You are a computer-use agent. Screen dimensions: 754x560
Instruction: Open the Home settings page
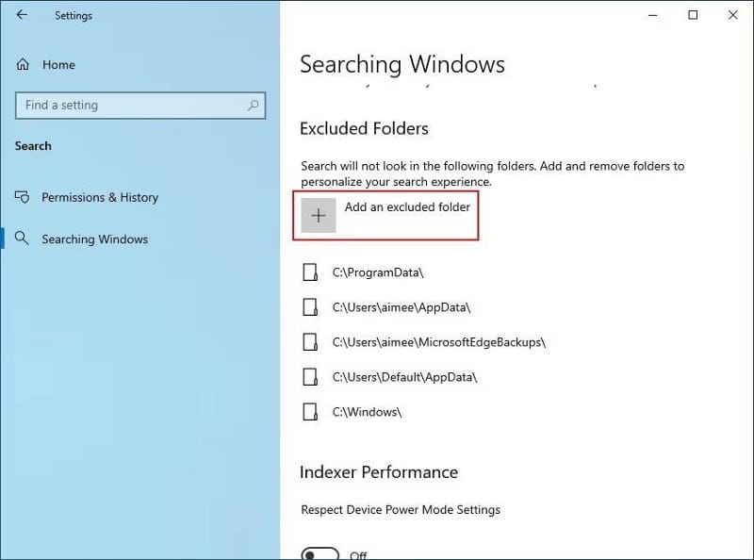point(58,64)
